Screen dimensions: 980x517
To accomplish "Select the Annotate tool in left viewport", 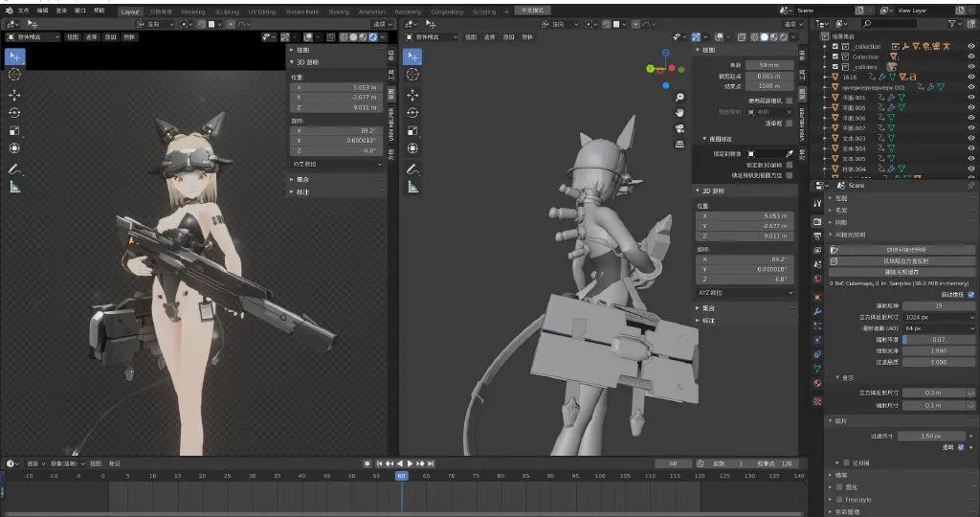I will point(14,169).
